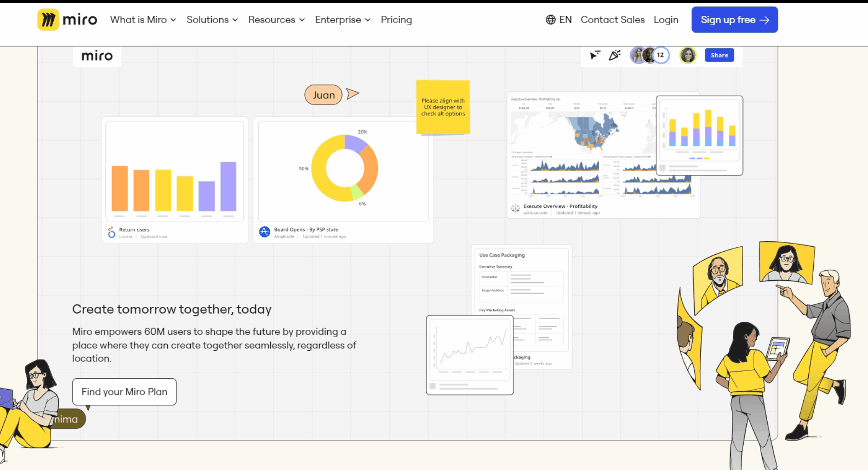
Task: Click the cursor-tracking icon on the board toolbar
Action: point(594,55)
